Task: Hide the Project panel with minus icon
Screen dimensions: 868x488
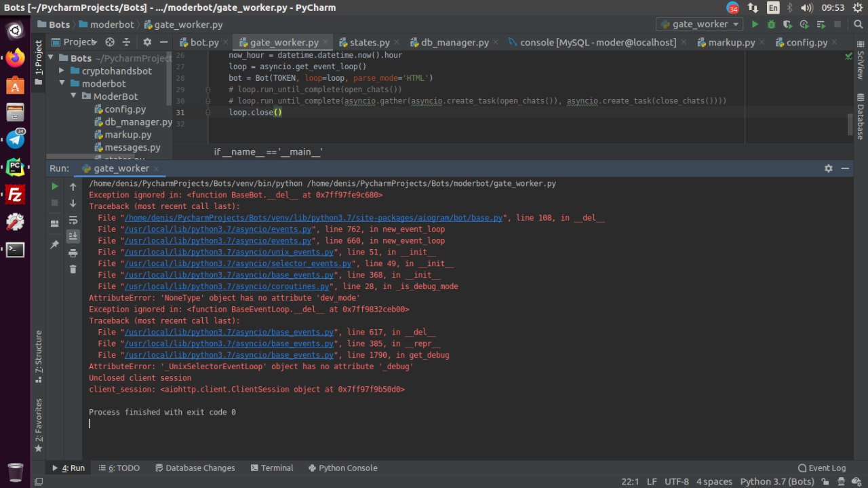Action: point(163,42)
